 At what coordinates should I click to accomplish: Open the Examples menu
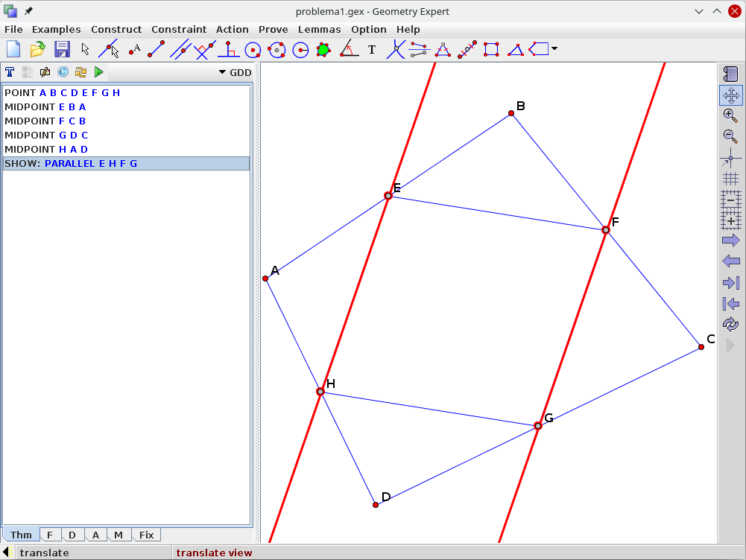56,30
